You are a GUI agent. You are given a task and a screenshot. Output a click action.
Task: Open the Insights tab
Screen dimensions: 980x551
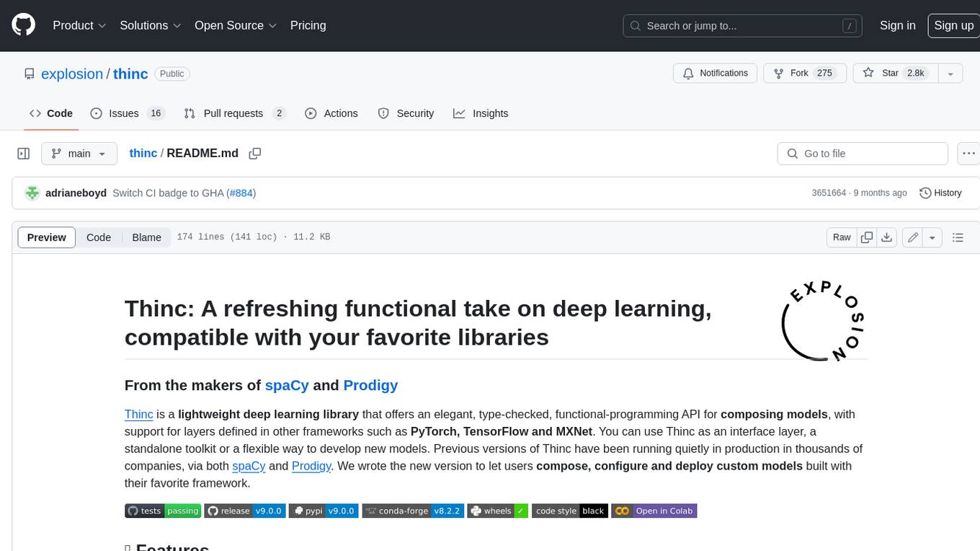coord(481,113)
